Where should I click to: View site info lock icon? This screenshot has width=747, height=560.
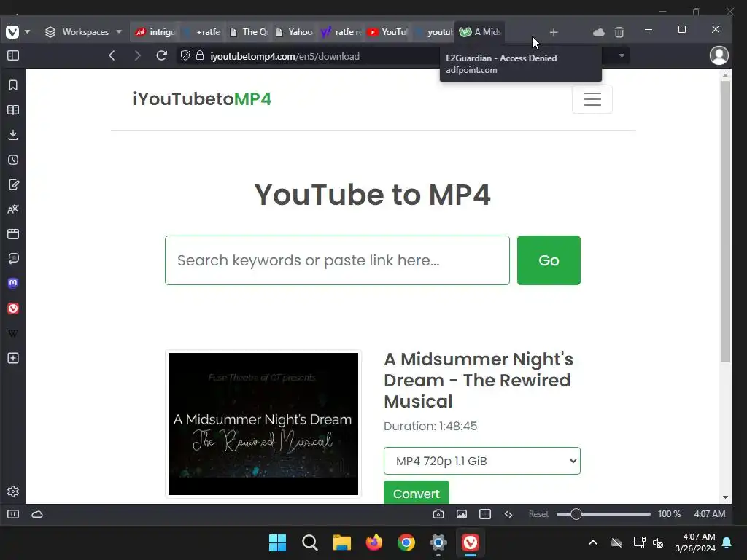coord(200,55)
